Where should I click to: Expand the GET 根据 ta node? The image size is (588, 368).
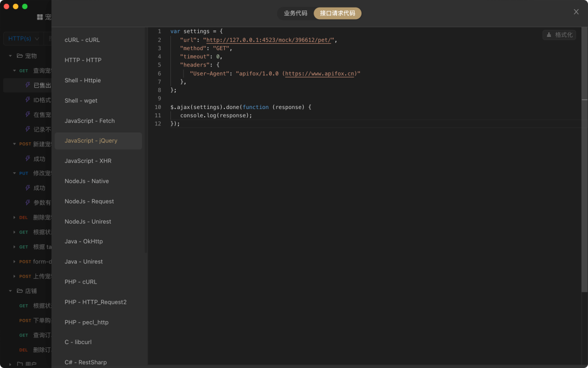(15, 247)
